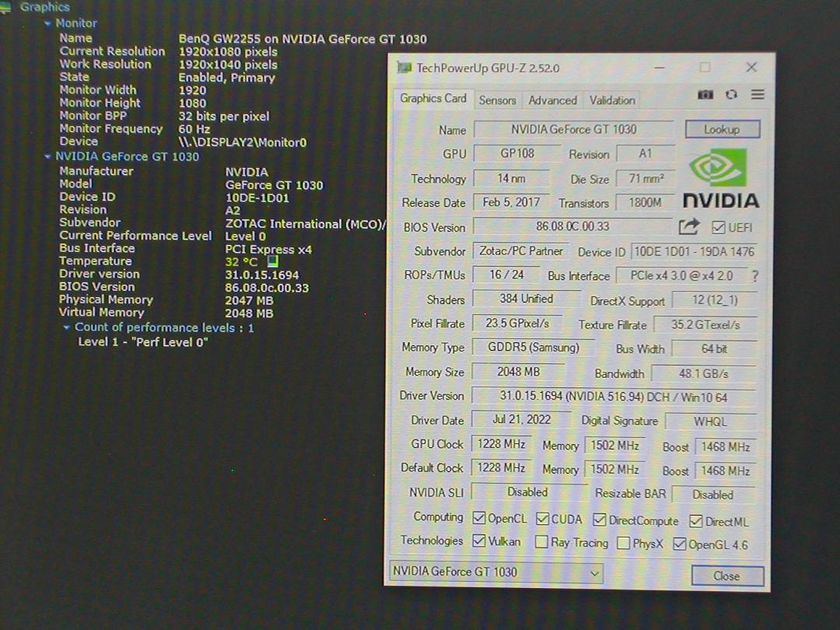Click the GPU-Z refresh icon
The width and height of the screenshot is (840, 630).
tap(731, 95)
